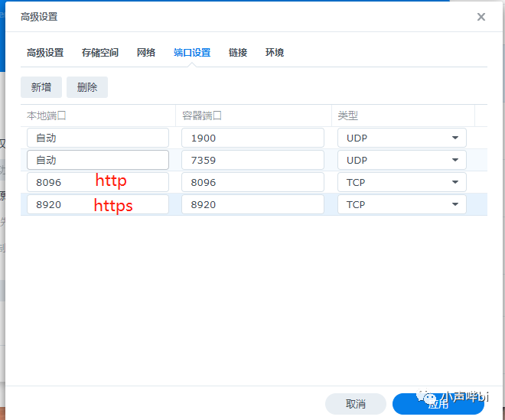Select the 网络 tab

click(146, 53)
